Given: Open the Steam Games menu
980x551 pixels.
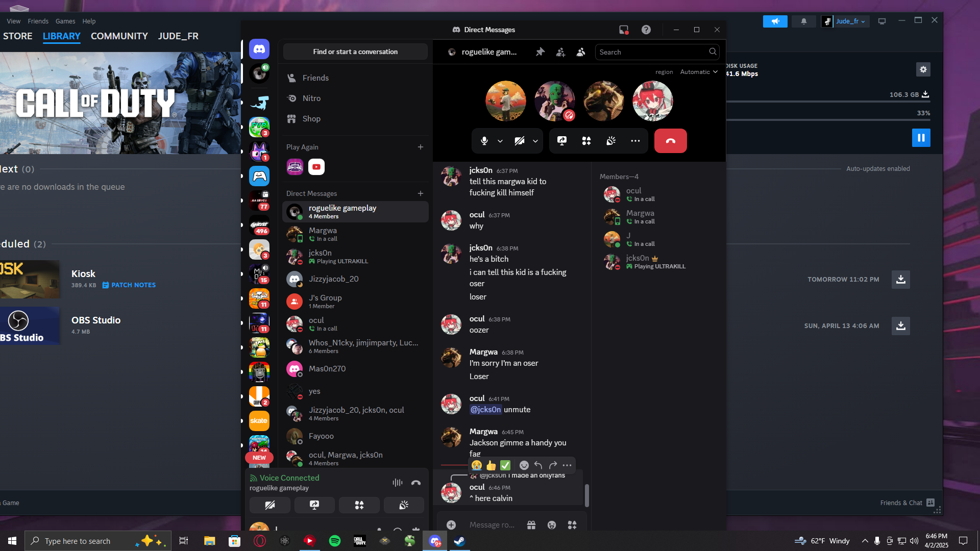Looking at the screenshot, I should (x=65, y=21).
